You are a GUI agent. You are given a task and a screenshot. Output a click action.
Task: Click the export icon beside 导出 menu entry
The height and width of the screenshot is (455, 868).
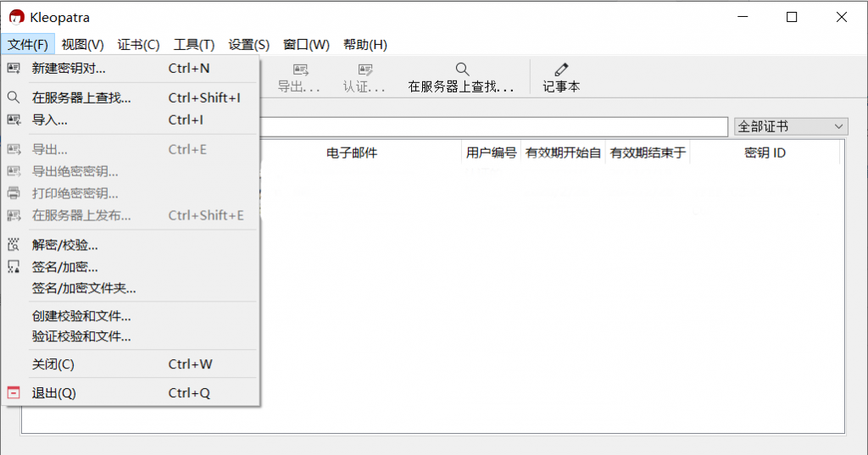pyautogui.click(x=14, y=149)
